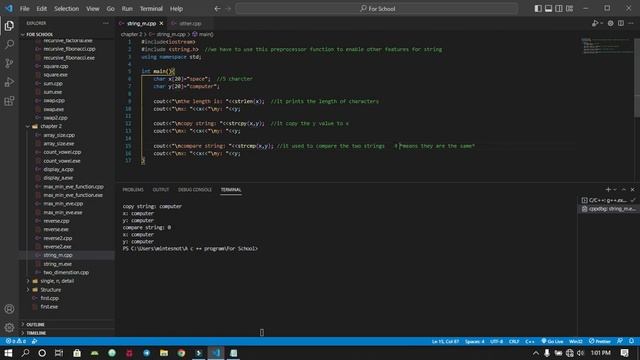Screen dimensions: 640x360
Task: Click the errors and warnings status indicator
Action: 16,341
